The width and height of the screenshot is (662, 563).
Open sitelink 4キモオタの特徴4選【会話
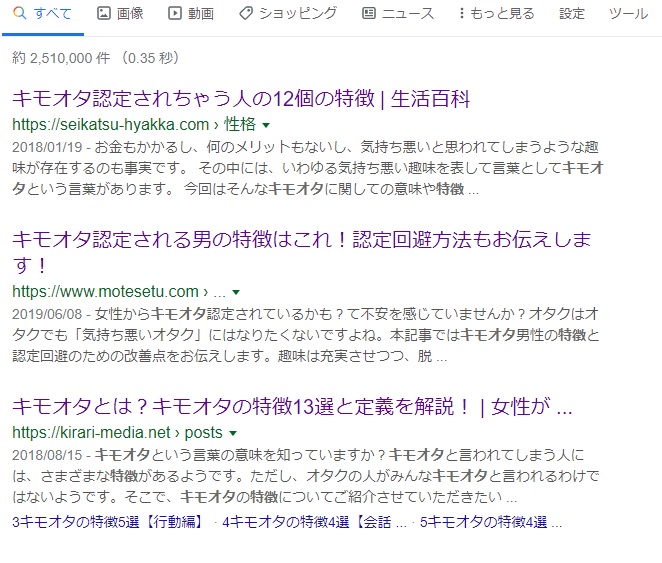pos(314,522)
